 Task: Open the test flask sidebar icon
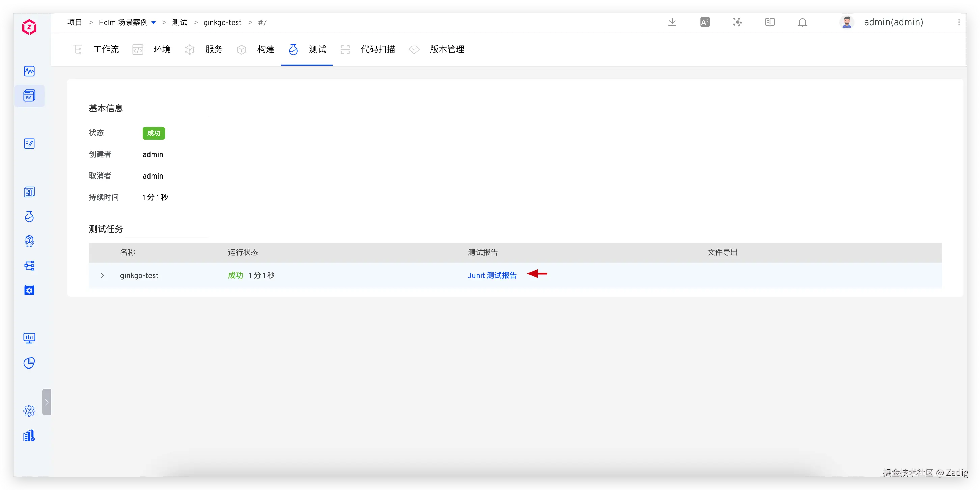29,216
